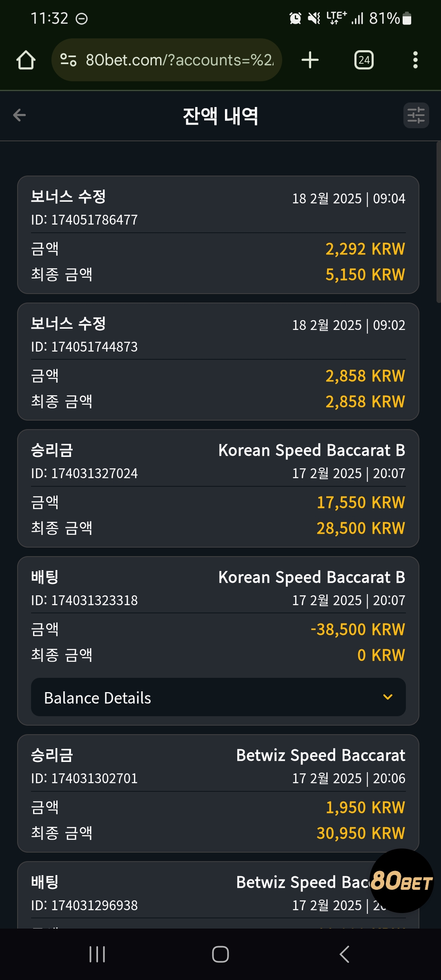Tap the Android back navigation button

(344, 954)
